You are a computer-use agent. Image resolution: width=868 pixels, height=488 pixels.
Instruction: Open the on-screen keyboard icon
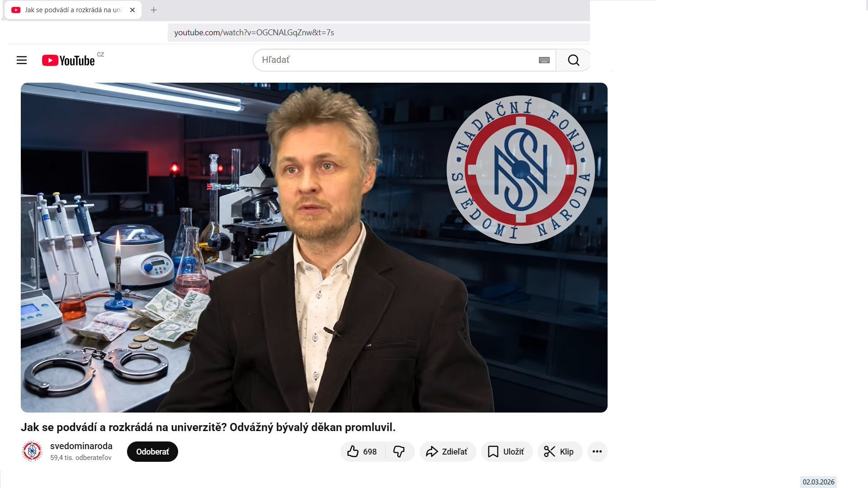(544, 60)
